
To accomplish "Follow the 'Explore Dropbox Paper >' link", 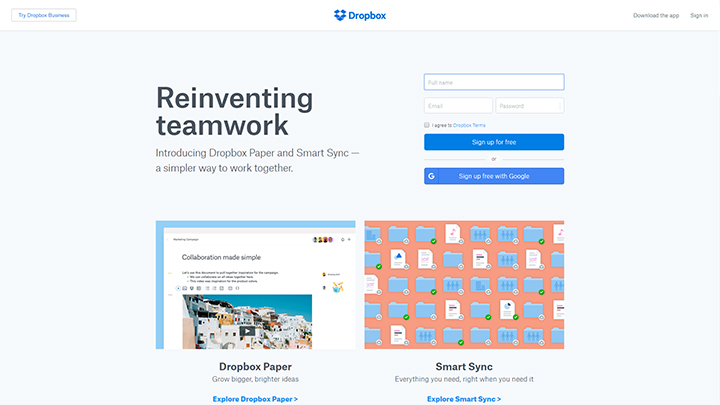I will (255, 398).
